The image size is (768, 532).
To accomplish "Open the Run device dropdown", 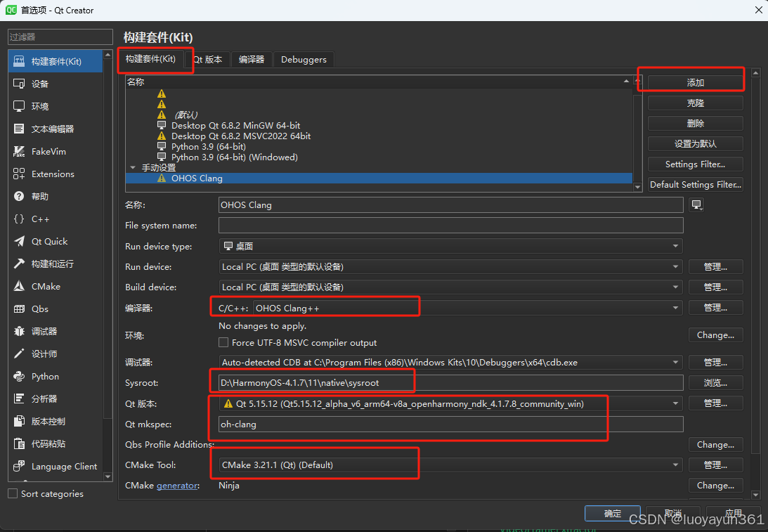I will coord(450,266).
